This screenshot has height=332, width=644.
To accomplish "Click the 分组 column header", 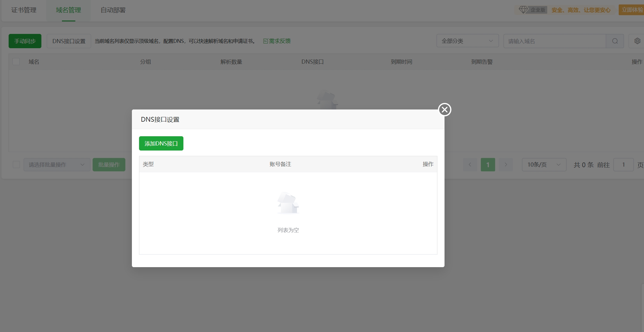I will (x=146, y=62).
